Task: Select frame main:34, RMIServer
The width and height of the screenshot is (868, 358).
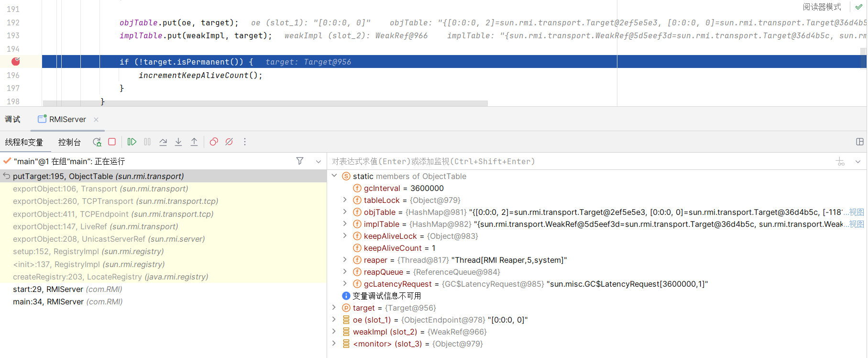Action: tap(164, 302)
